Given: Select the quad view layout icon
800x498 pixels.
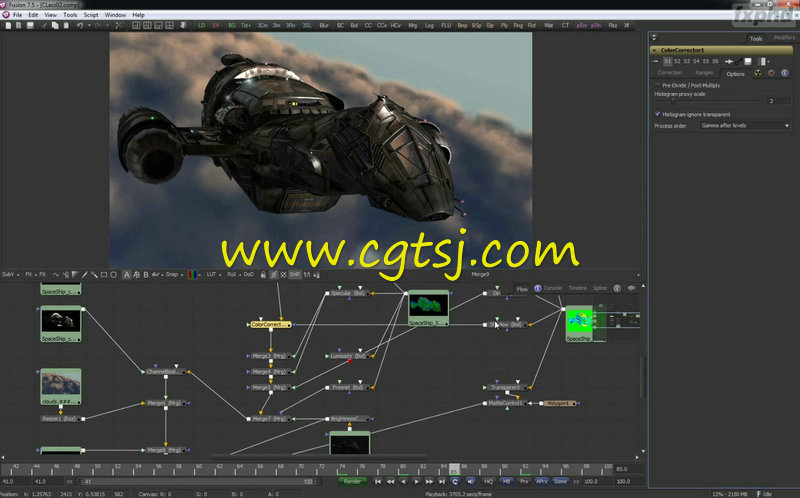Looking at the screenshot, I should (x=169, y=26).
